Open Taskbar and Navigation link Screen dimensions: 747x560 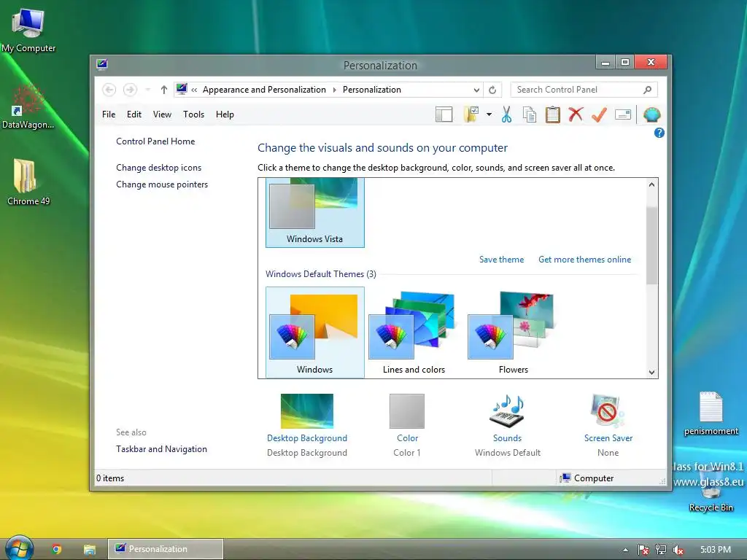[161, 449]
